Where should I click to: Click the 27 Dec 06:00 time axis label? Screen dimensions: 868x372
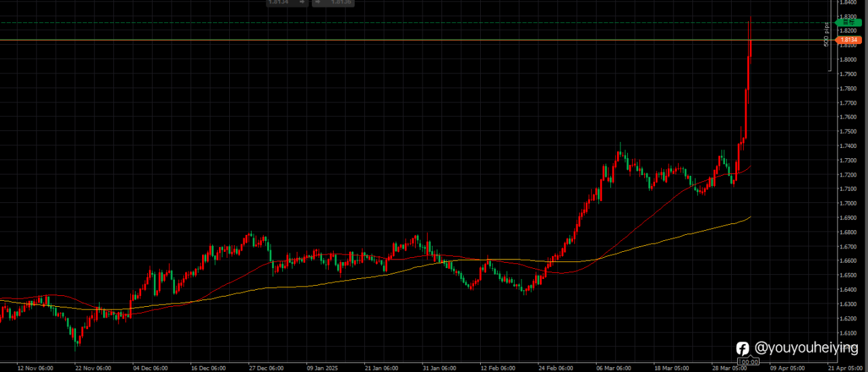(x=266, y=368)
